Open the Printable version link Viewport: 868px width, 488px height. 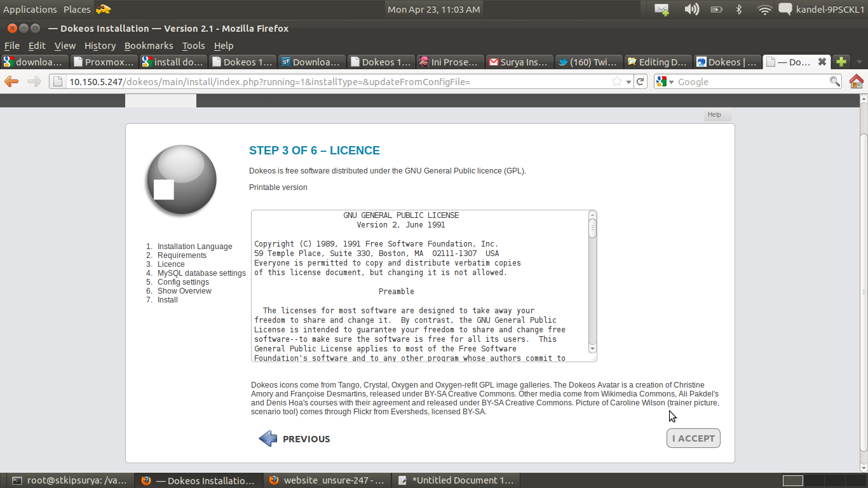(278, 187)
